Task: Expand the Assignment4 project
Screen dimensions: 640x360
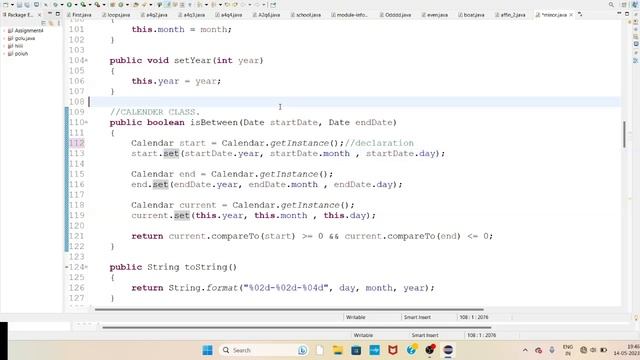Action: 4,31
